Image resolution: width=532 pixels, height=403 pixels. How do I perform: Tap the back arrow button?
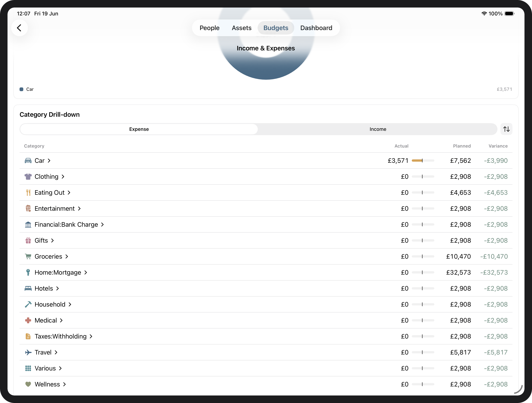pyautogui.click(x=19, y=28)
